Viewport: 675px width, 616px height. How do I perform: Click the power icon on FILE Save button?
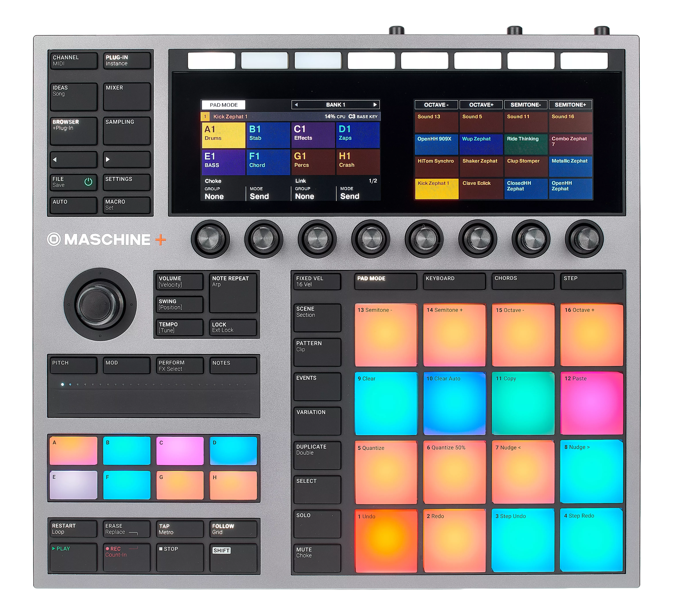[88, 182]
